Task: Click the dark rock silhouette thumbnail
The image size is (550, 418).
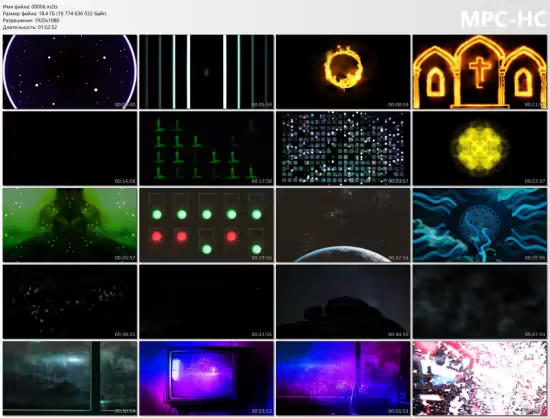Action: click(x=343, y=302)
